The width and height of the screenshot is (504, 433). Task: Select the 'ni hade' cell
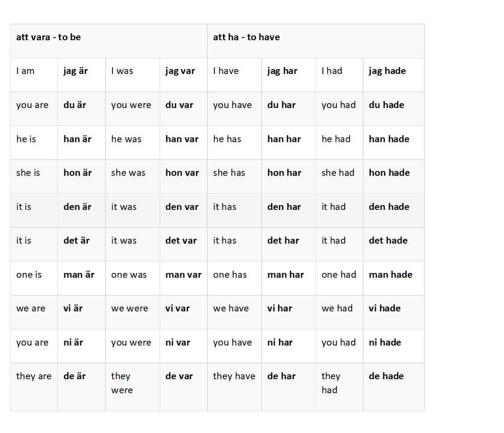pos(394,346)
